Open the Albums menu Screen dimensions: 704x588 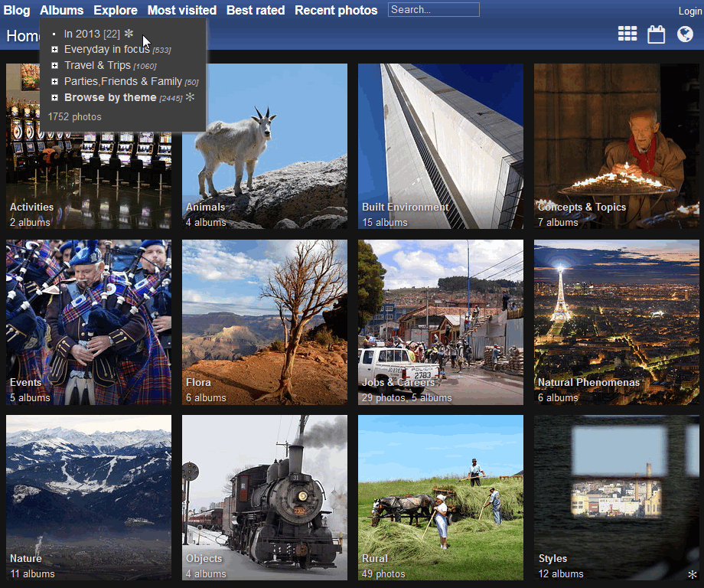[62, 10]
